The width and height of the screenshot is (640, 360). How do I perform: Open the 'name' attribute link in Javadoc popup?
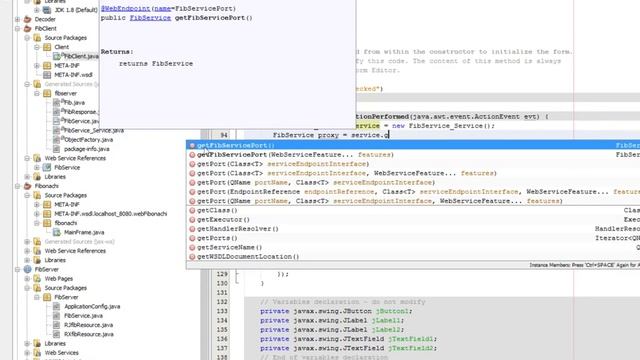pos(162,8)
